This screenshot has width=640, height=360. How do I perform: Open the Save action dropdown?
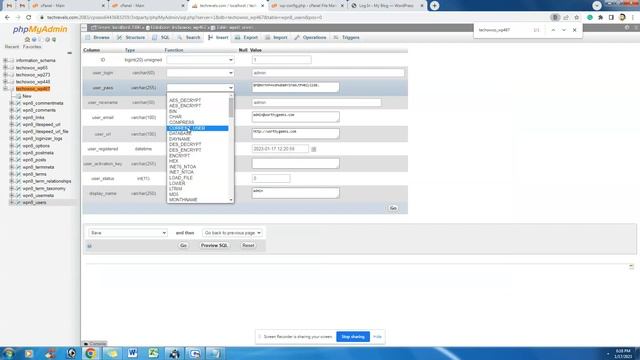click(128, 233)
